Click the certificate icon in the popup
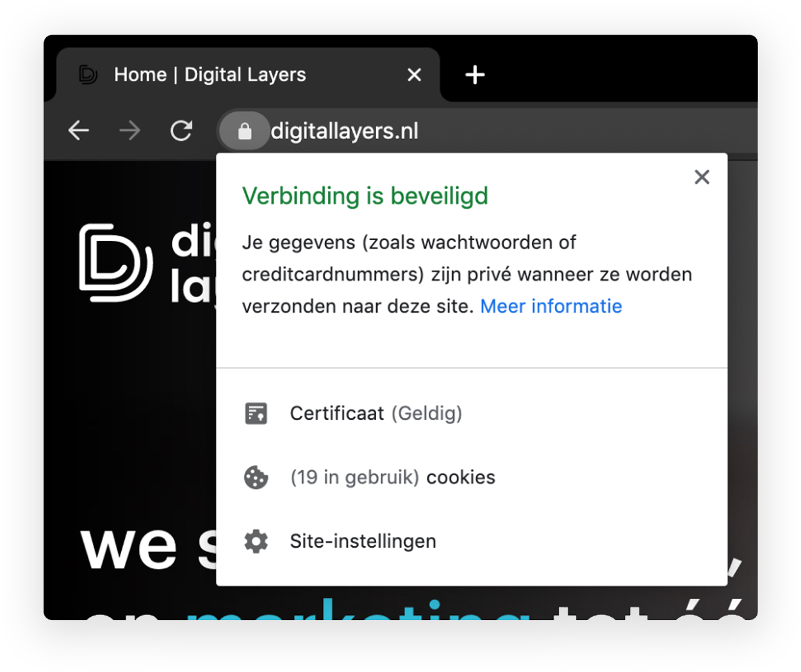Image resolution: width=801 pixels, height=672 pixels. point(256,413)
